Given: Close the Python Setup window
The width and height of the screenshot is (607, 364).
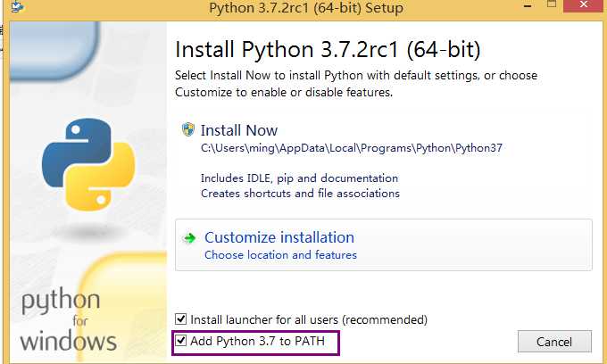Looking at the screenshot, I should tap(584, 5).
